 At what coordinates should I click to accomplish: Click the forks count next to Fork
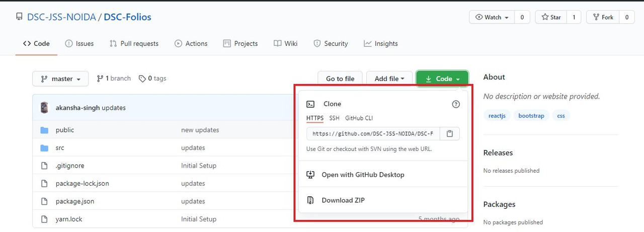[626, 17]
